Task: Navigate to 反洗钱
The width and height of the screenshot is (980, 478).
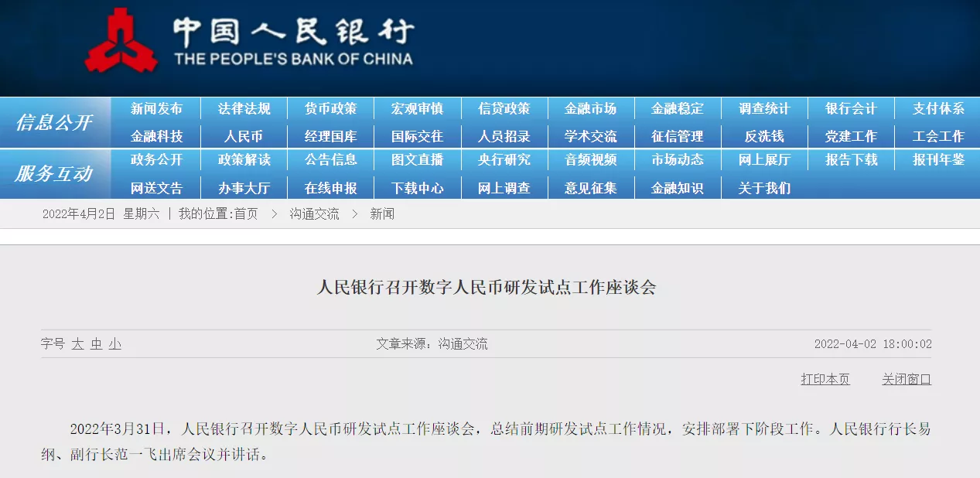Action: (x=764, y=135)
